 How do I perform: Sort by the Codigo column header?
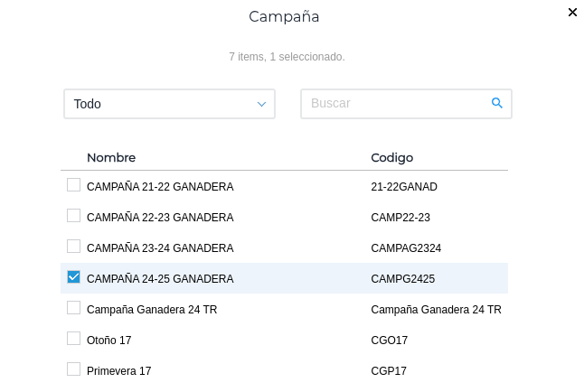(x=392, y=157)
